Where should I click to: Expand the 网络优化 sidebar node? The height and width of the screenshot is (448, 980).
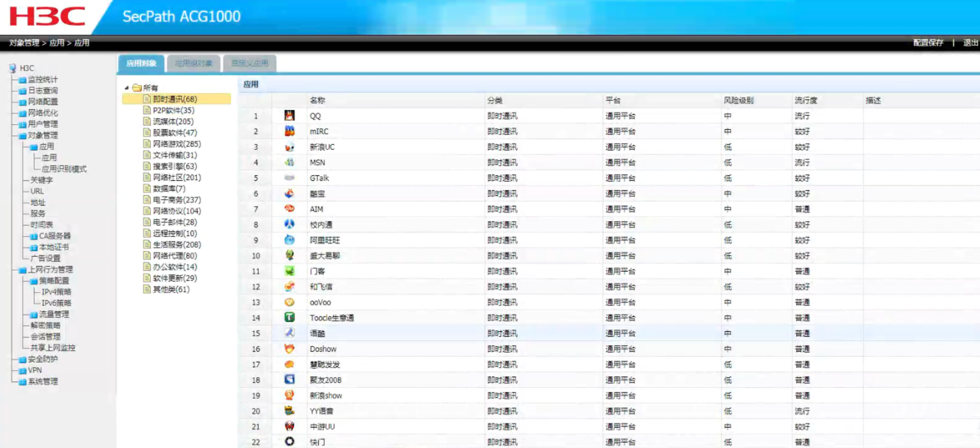22,113
